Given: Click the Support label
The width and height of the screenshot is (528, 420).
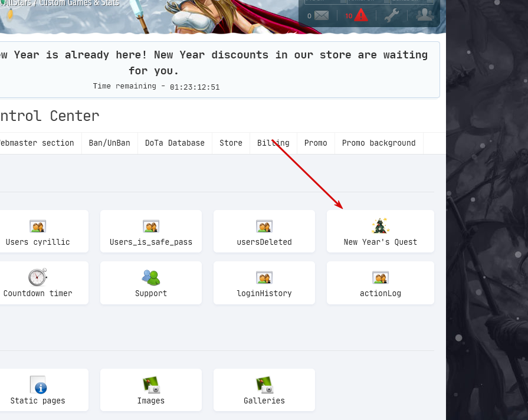Looking at the screenshot, I should tap(151, 293).
